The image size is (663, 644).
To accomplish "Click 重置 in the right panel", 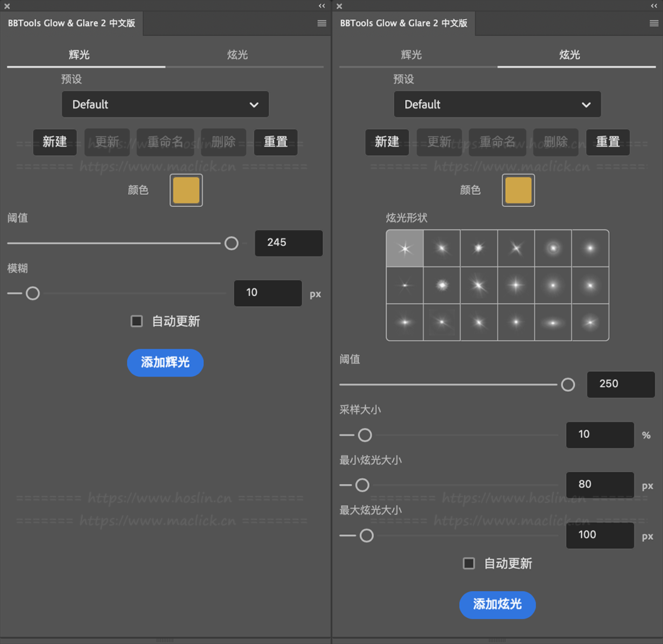I will click(x=608, y=142).
